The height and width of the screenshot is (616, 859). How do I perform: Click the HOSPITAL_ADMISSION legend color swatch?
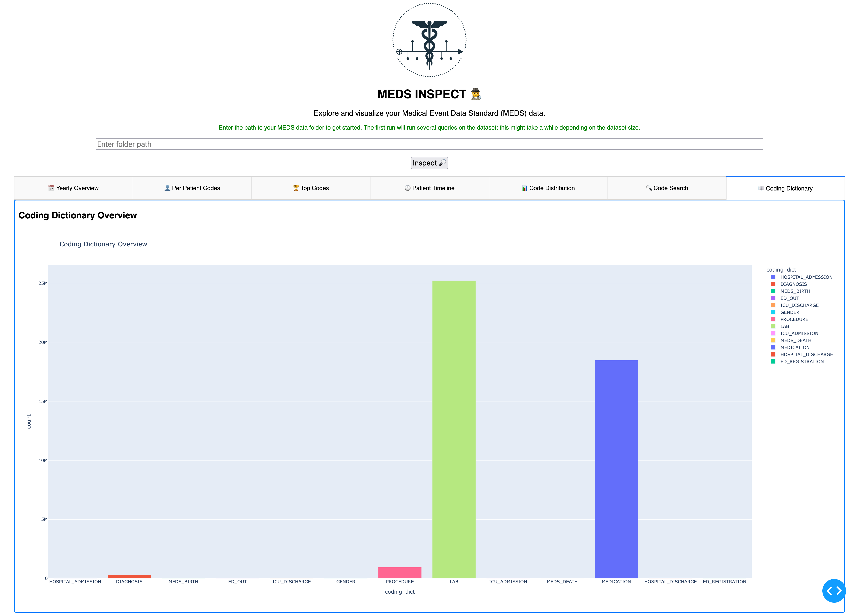tap(773, 277)
